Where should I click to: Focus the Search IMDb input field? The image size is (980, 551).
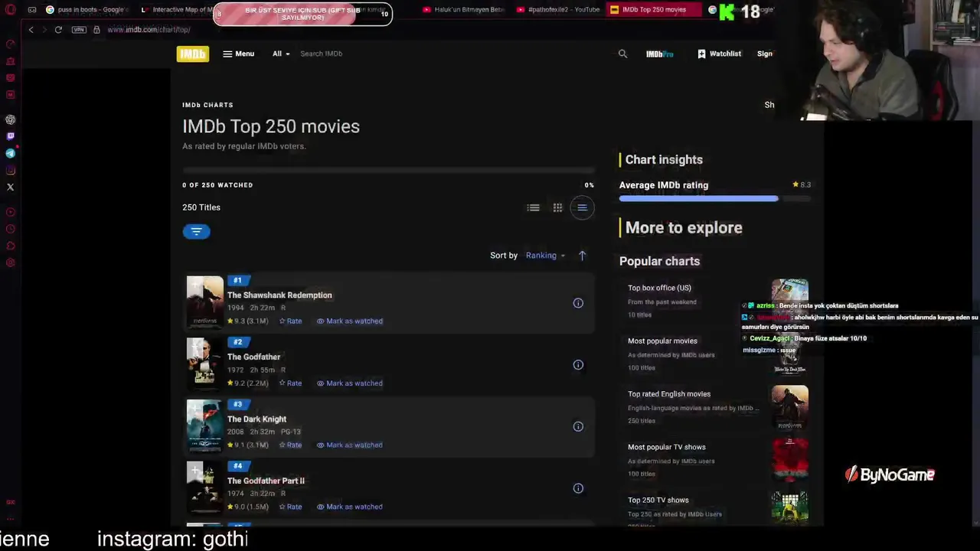point(452,54)
